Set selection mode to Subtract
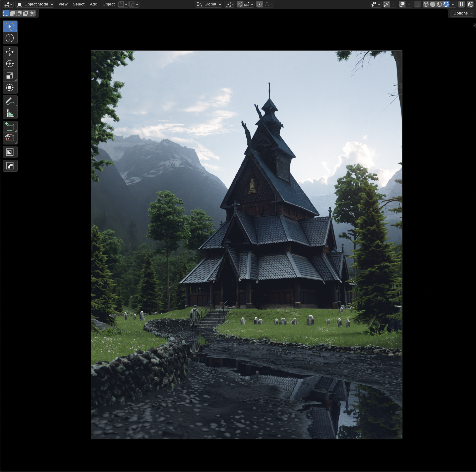 19,13
